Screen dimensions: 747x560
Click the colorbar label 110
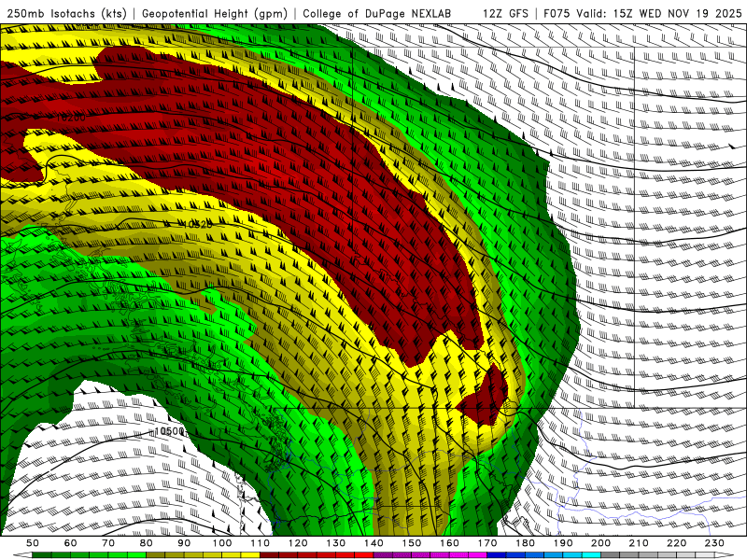tap(261, 543)
